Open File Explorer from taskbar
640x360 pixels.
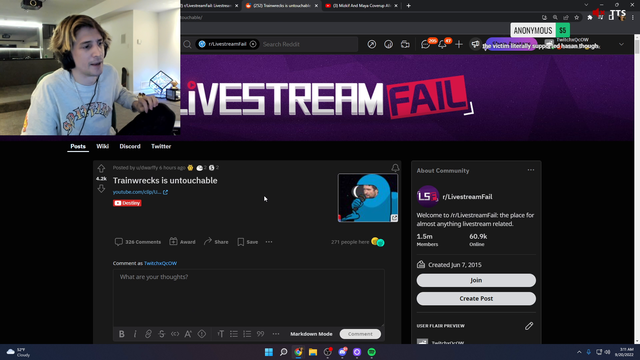pyautogui.click(x=313, y=352)
